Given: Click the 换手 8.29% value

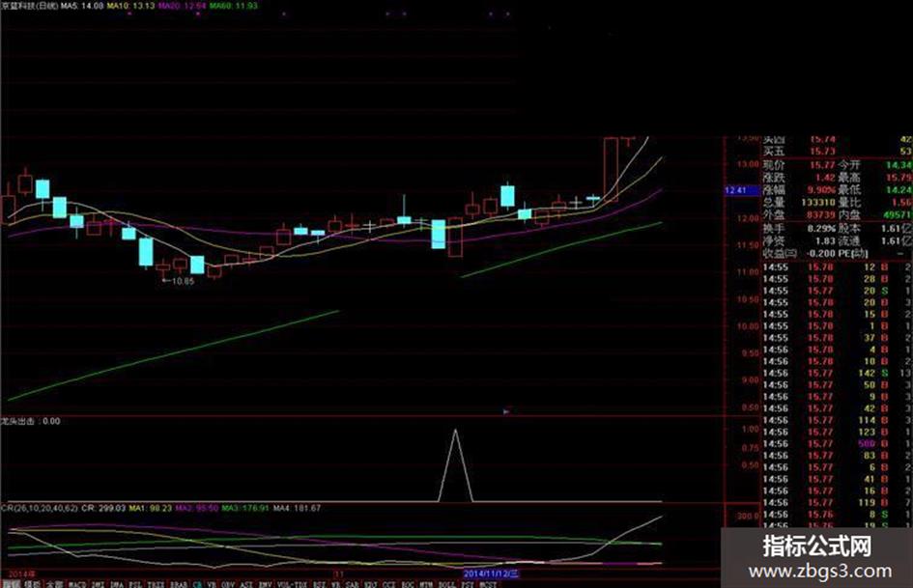Looking at the screenshot, I should tap(821, 228).
